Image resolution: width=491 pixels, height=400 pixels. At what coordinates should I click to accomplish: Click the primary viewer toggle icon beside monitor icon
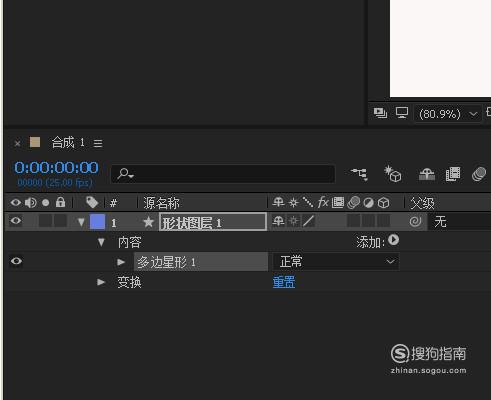pos(380,113)
